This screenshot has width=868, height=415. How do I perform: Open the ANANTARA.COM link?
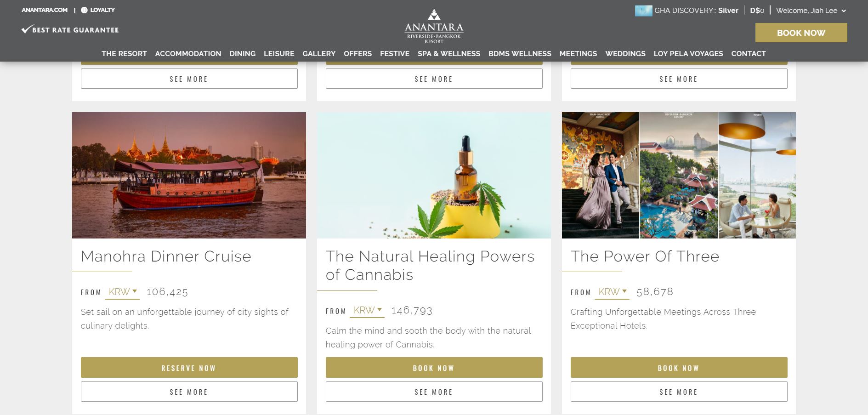tap(45, 10)
